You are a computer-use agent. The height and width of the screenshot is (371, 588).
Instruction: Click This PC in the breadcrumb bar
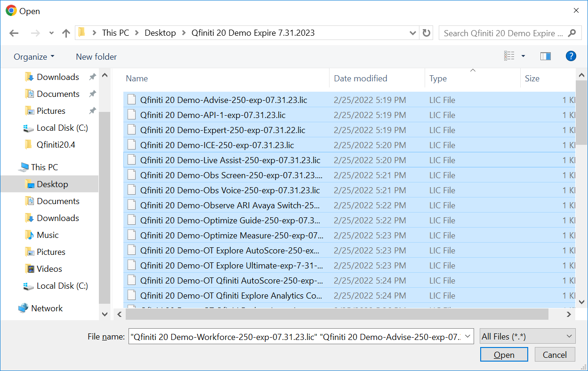click(115, 32)
